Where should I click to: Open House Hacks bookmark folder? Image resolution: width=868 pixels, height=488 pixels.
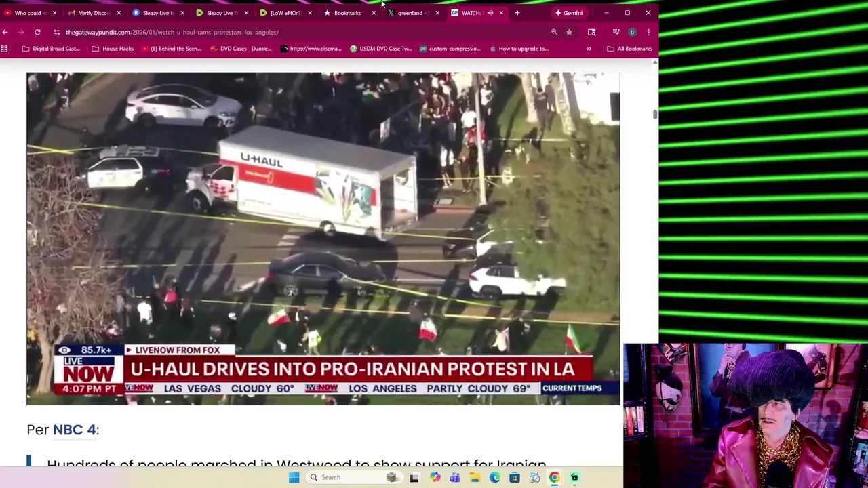click(113, 49)
